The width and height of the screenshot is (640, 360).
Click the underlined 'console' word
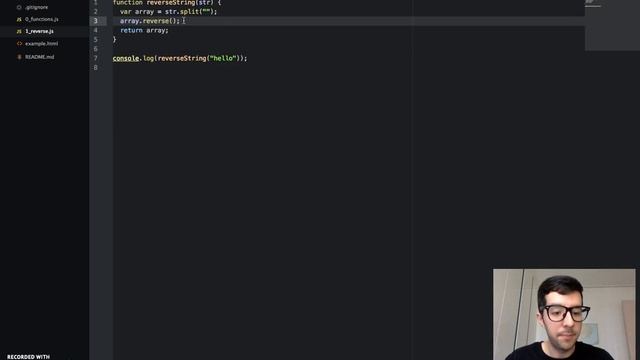[126, 58]
